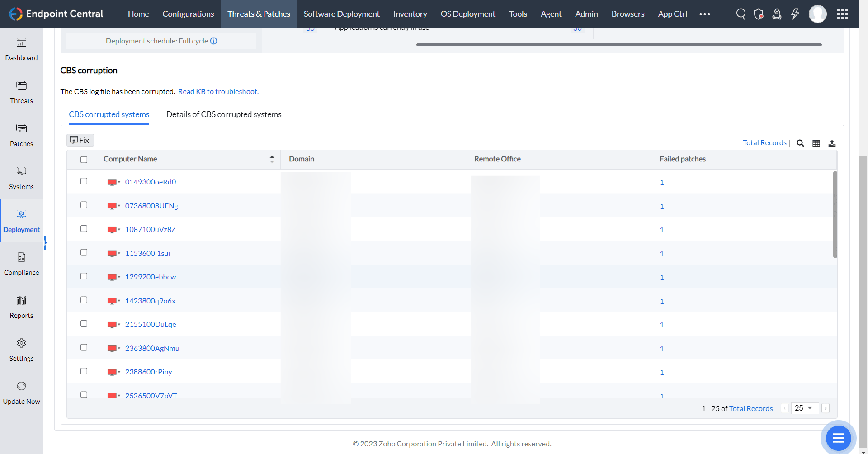Image resolution: width=868 pixels, height=454 pixels.
Task: Open the more options menu in the navigation bar
Action: tap(704, 14)
